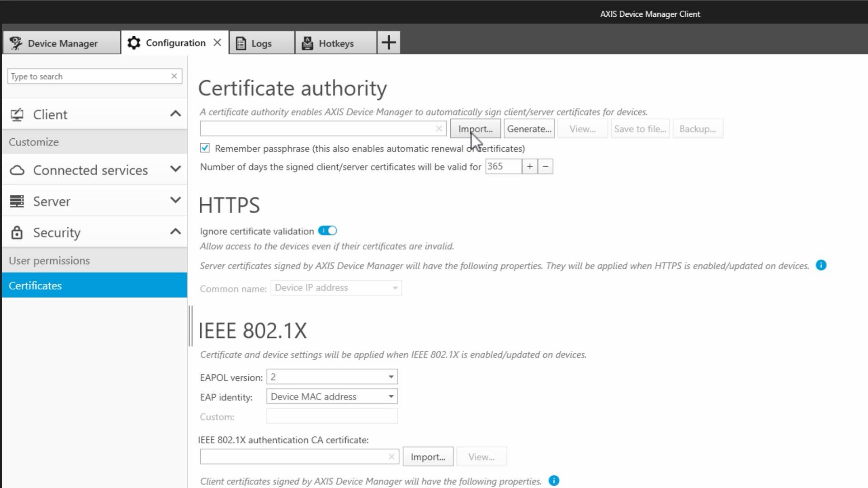Open the EAP identity dropdown
The width and height of the screenshot is (868, 488).
pyautogui.click(x=332, y=397)
